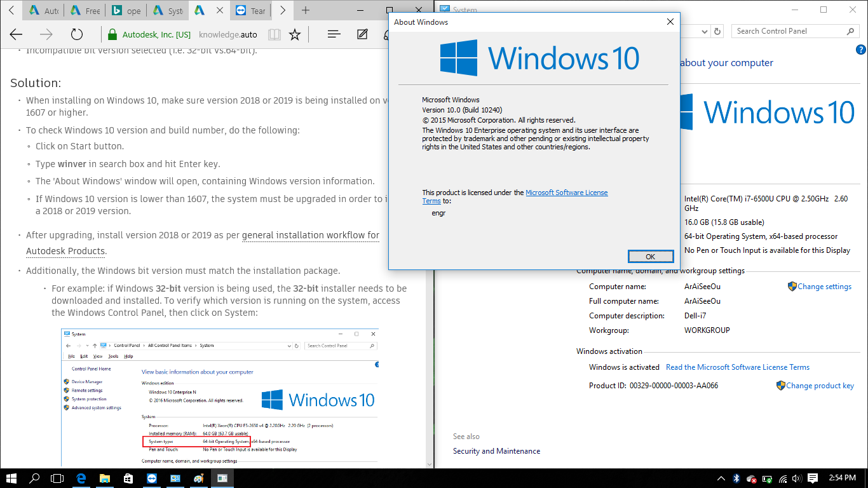Switch to Microsoft Edge from the taskbar
868x488 pixels.
click(81, 478)
